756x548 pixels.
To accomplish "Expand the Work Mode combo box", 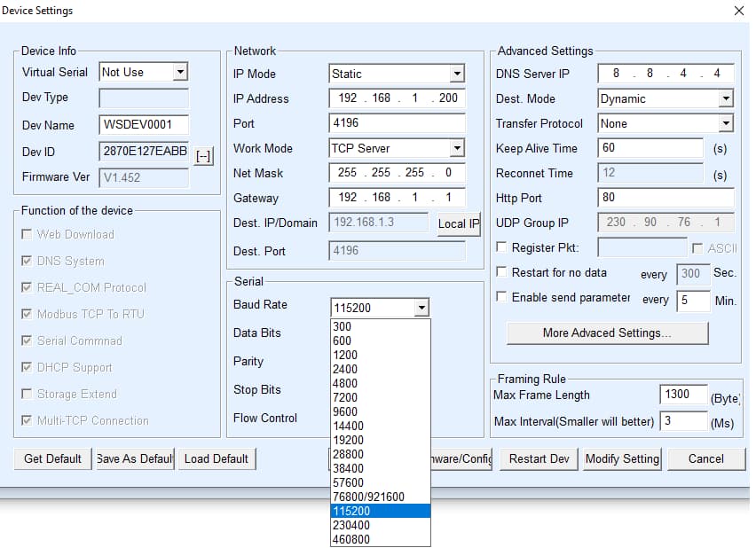I will click(456, 148).
